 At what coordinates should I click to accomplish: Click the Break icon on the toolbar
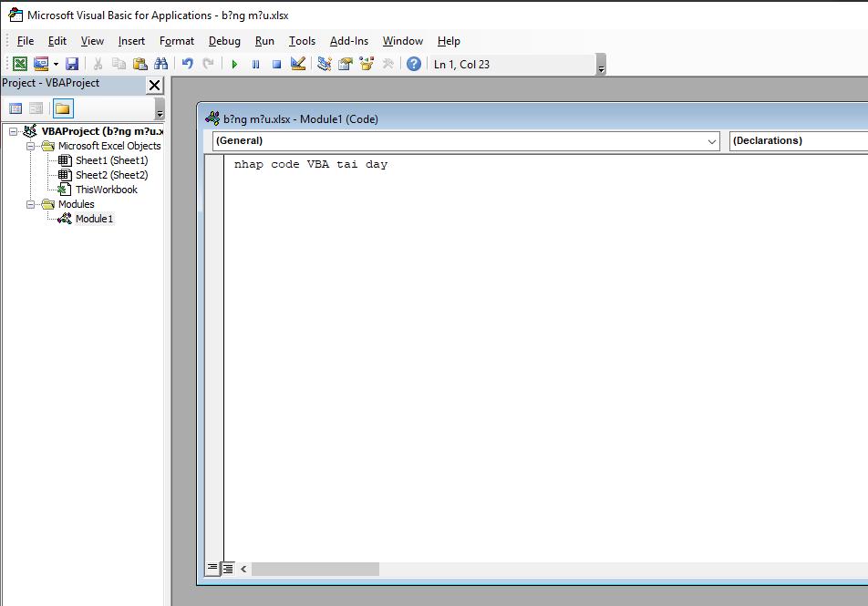point(255,63)
